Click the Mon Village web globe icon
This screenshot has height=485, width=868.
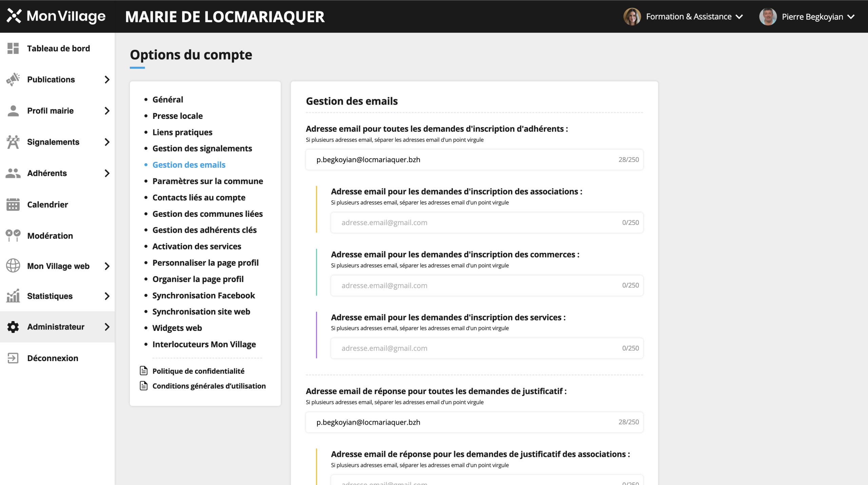[x=13, y=266]
